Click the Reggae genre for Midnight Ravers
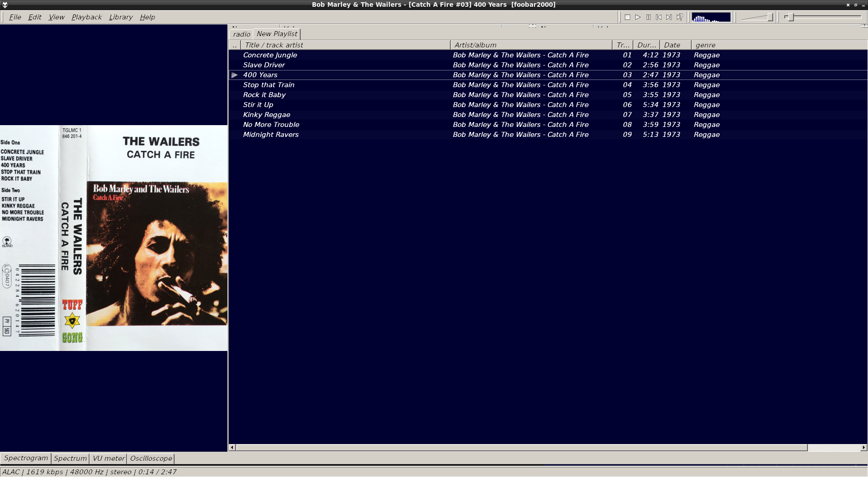868x477 pixels. 707,135
